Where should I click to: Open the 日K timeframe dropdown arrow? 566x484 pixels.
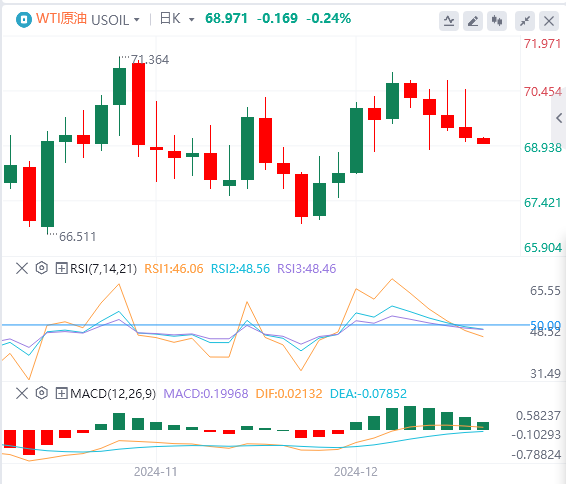192,19
